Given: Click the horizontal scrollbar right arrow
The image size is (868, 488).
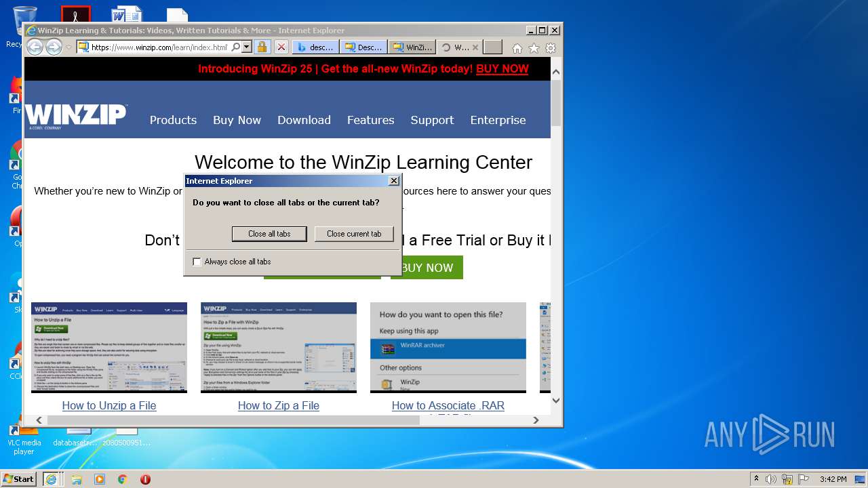Looking at the screenshot, I should (x=536, y=420).
